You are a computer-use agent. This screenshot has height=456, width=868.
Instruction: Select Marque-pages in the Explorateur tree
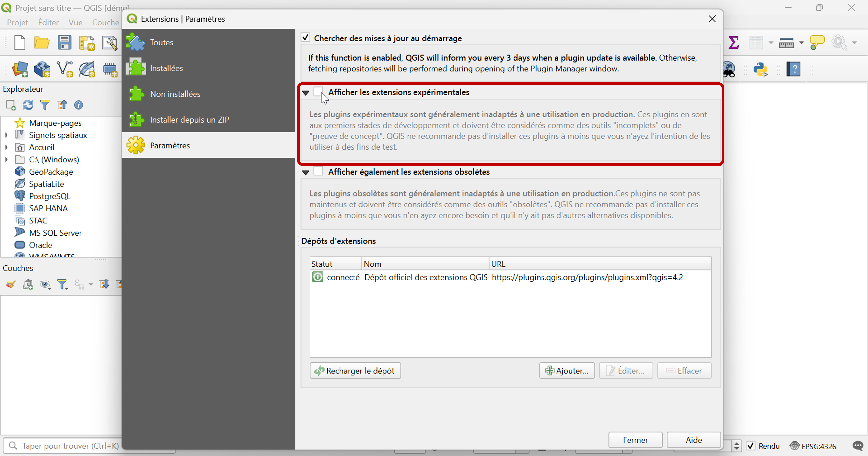[55, 123]
